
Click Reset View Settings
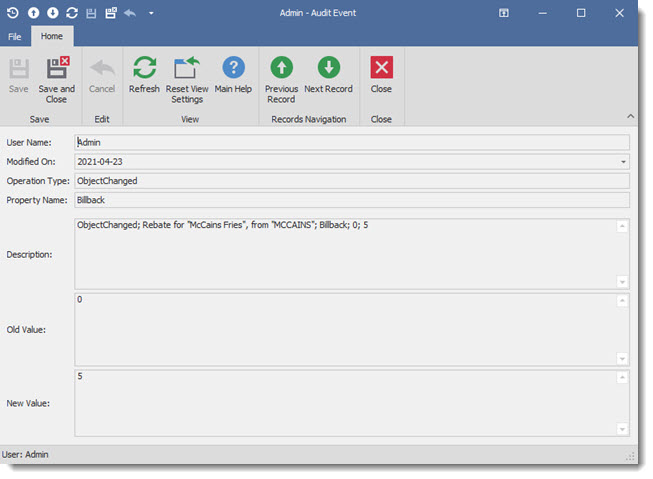pos(187,80)
